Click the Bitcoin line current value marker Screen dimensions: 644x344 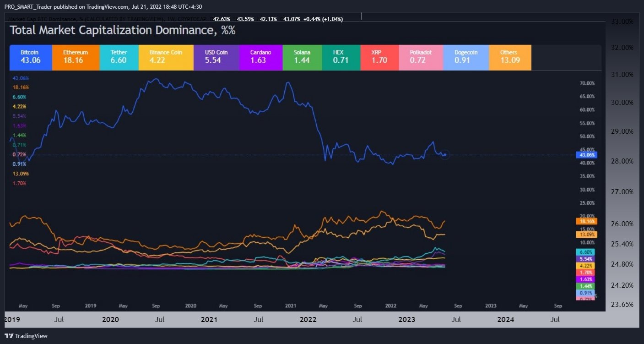[x=445, y=155]
